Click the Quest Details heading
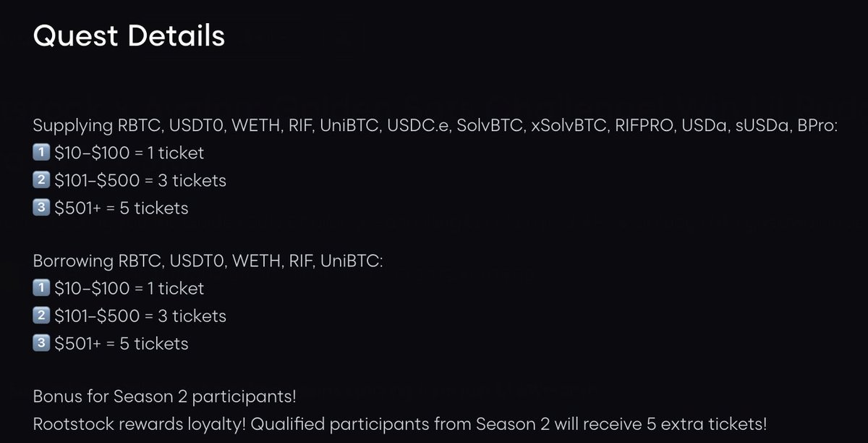Viewport: 868px width, 443px height. coord(129,36)
